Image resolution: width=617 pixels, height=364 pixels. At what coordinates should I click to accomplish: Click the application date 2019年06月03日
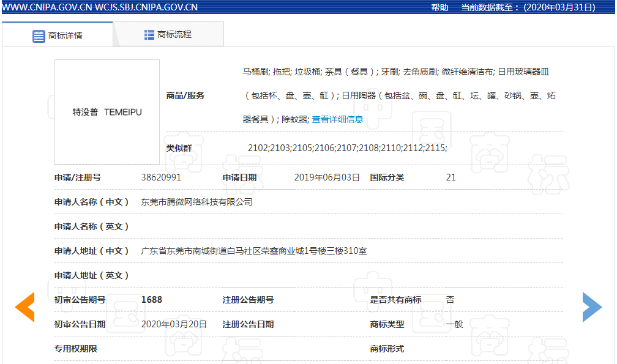pos(327,177)
